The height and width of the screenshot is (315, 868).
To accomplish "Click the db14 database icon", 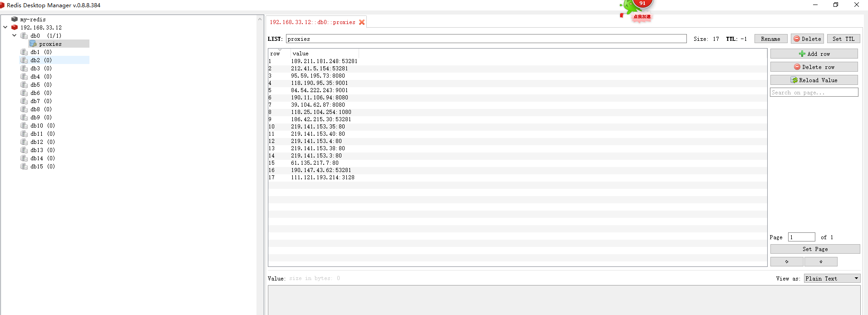I will point(24,158).
